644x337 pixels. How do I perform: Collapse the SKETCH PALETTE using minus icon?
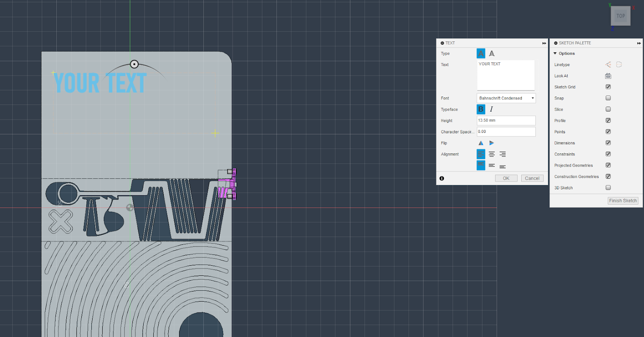(x=555, y=43)
